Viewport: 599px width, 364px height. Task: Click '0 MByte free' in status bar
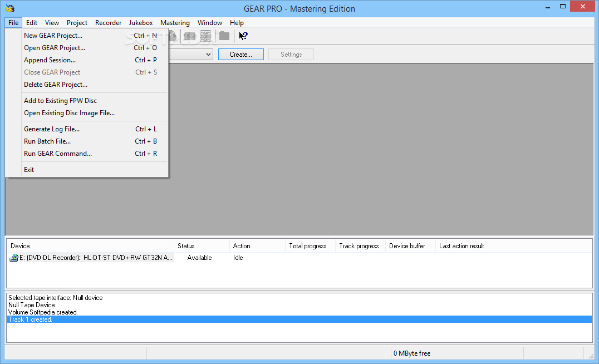(x=412, y=353)
